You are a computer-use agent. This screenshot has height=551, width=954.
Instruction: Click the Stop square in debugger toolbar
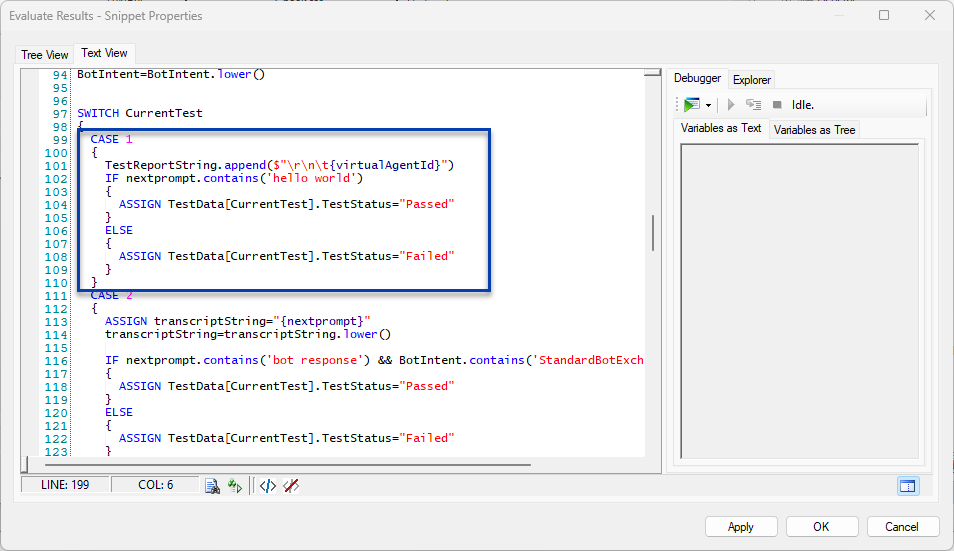(777, 104)
